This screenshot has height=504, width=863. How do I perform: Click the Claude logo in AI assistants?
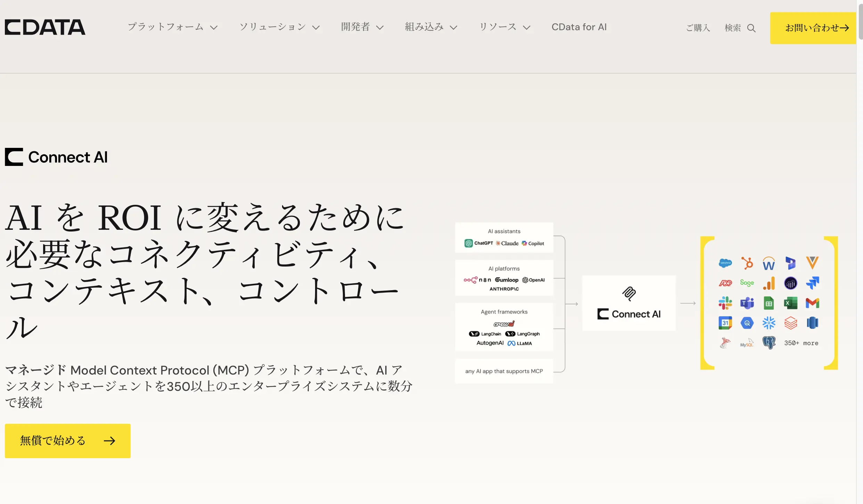point(507,243)
